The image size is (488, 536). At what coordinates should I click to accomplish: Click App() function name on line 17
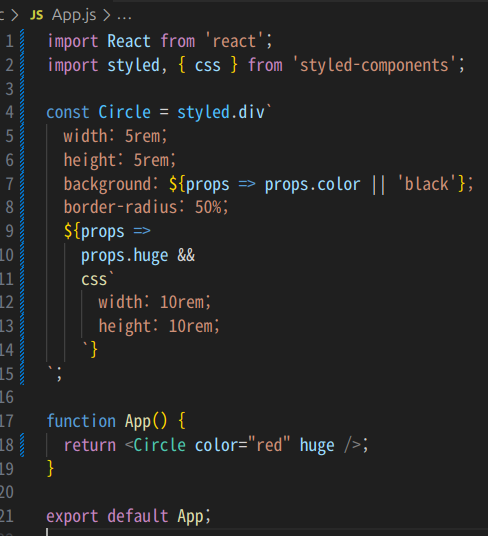point(146,421)
